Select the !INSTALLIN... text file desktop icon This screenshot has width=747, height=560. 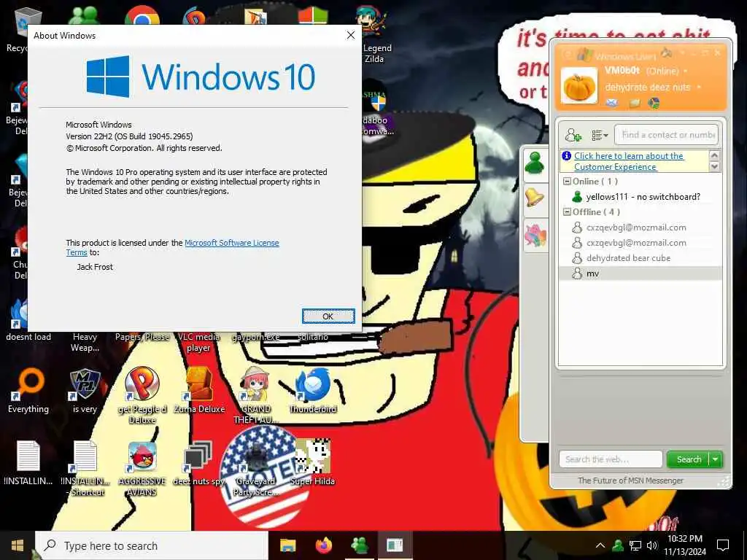coord(28,463)
